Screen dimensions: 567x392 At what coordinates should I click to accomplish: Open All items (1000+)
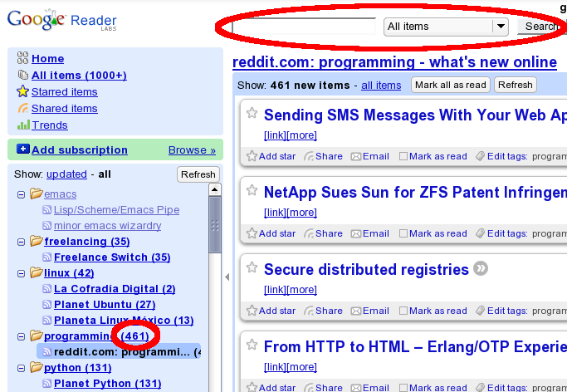tap(79, 76)
